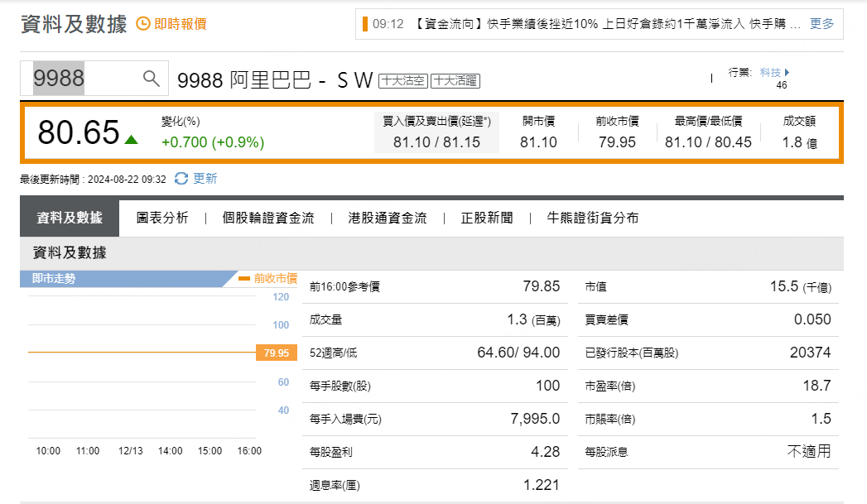Click the 週息率 value 1.221
Screen dimensions: 867x504
(542, 485)
